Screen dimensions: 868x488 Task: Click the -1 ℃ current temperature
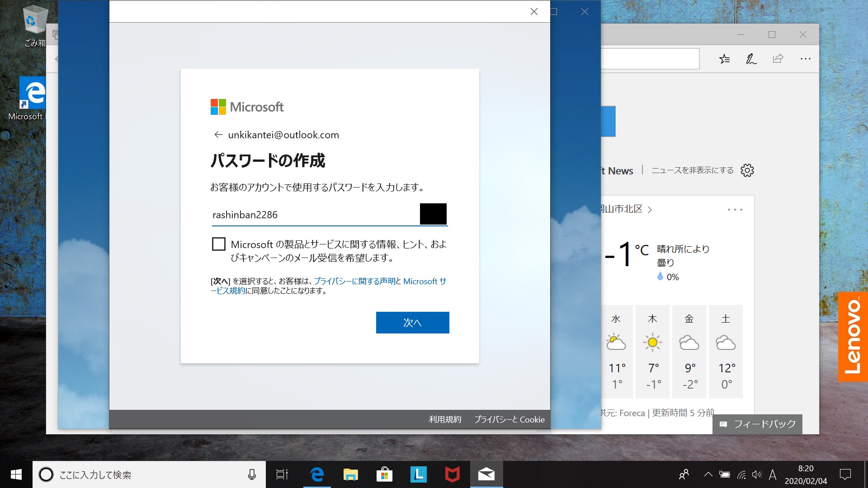click(627, 254)
